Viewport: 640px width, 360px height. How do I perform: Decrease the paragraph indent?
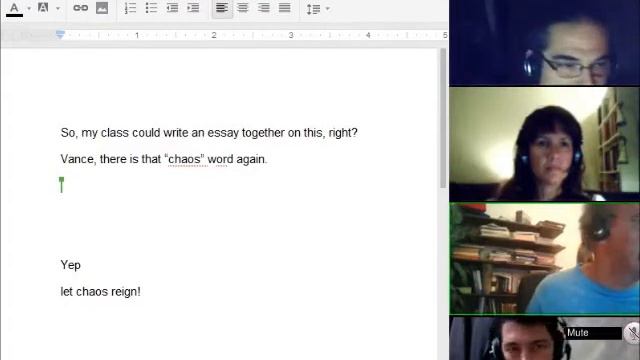[172, 8]
